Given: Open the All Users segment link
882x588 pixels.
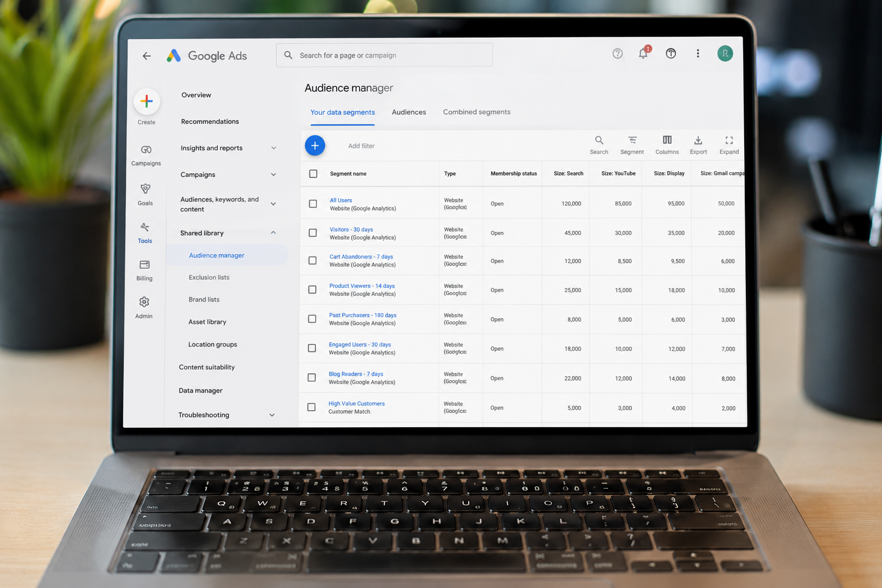Looking at the screenshot, I should tap(341, 200).
